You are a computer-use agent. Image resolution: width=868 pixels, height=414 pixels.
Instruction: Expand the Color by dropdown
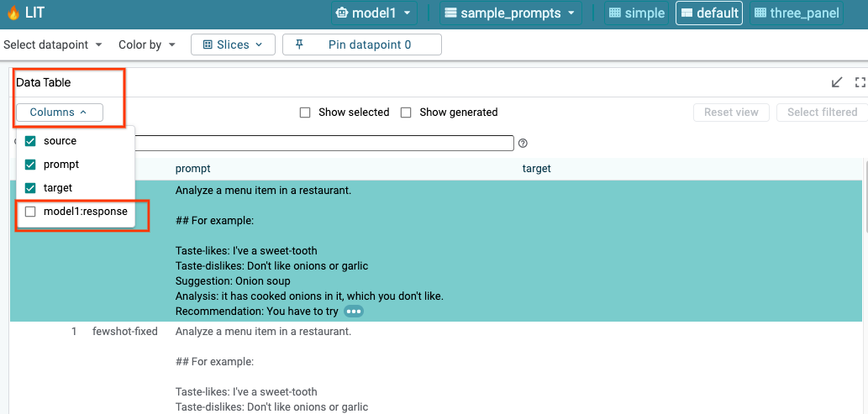(147, 45)
